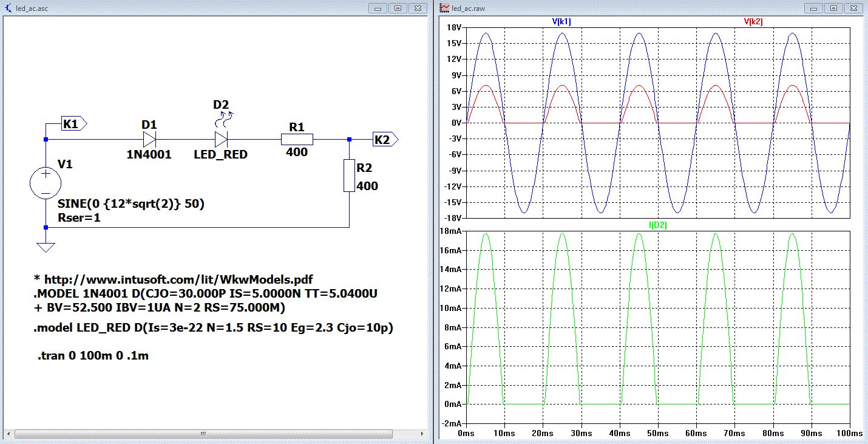Viewport: 868px width, 444px height.
Task: Open the led_ac.raw window system icon
Action: tap(444, 8)
